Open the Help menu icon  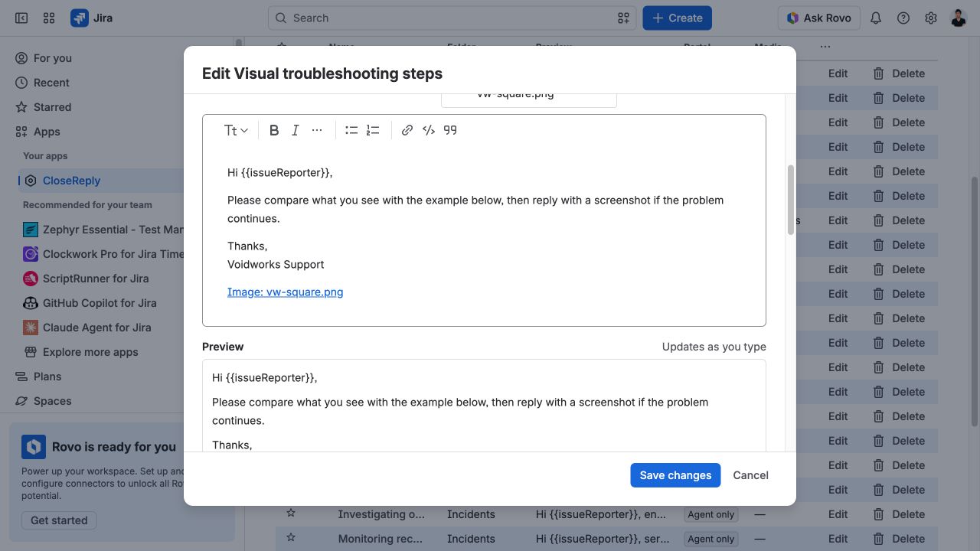903,18
